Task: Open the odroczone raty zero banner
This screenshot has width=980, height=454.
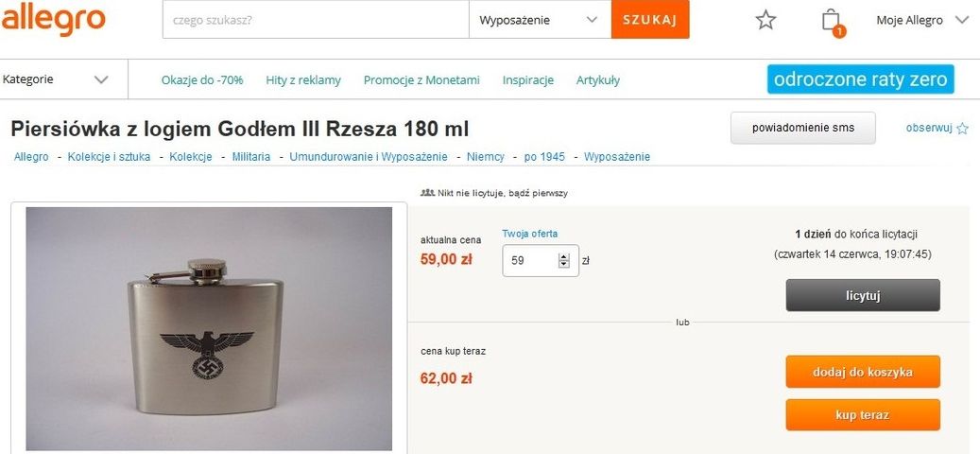Action: [x=861, y=79]
